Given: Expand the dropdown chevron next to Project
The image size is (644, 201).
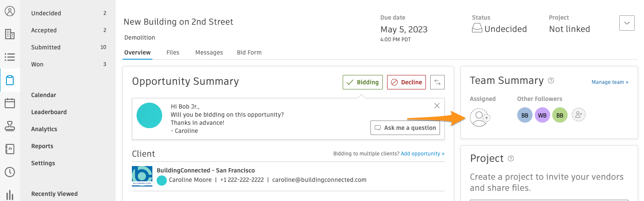Looking at the screenshot, I should point(627,23).
